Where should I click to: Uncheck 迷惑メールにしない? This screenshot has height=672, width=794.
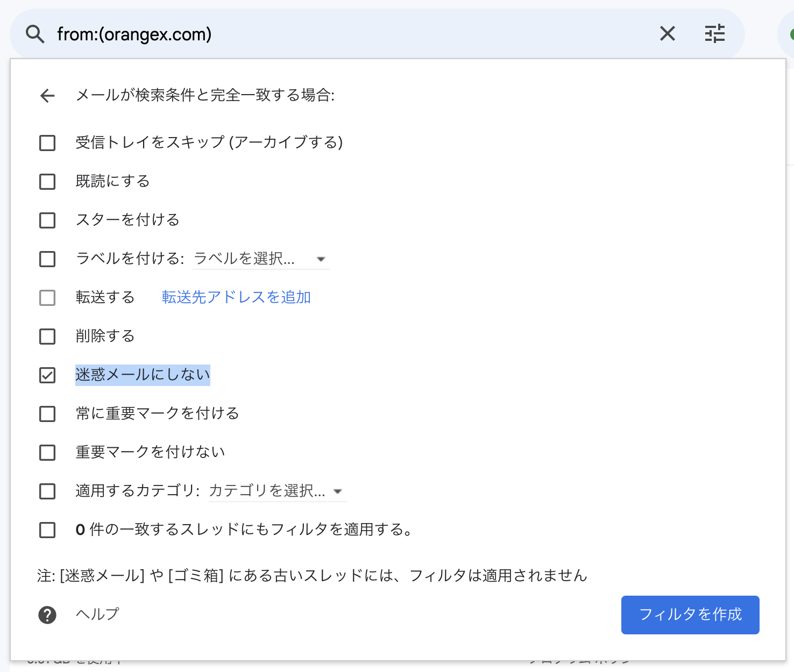(x=47, y=375)
